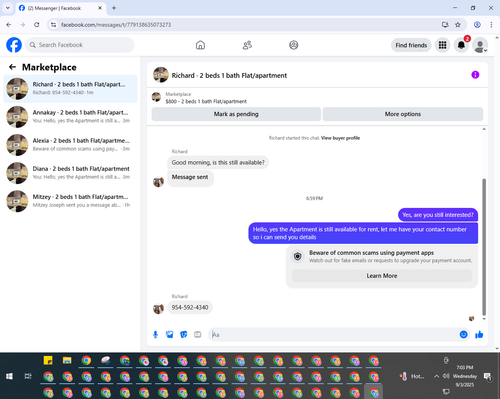Open the tab search dropdown arrow
The width and height of the screenshot is (500, 399).
click(x=8, y=8)
